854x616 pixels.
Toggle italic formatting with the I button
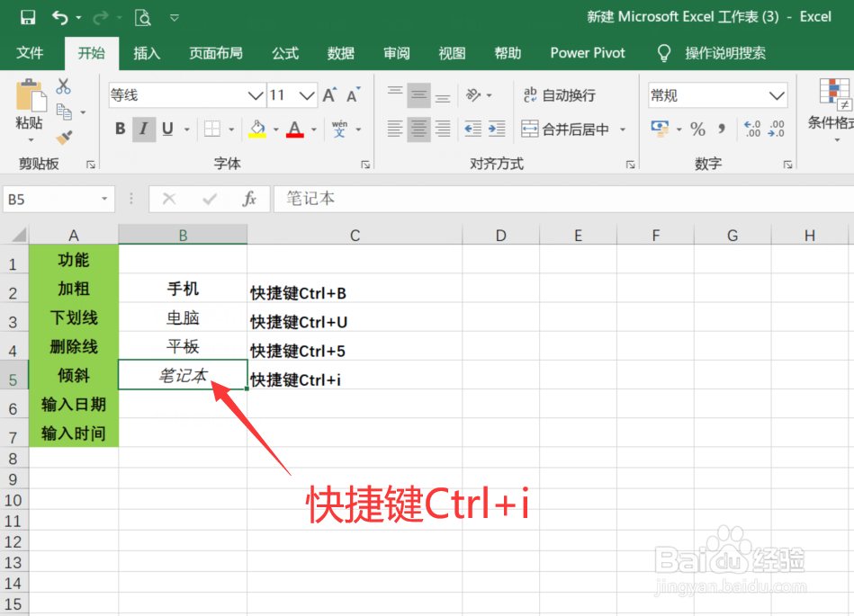[x=144, y=129]
